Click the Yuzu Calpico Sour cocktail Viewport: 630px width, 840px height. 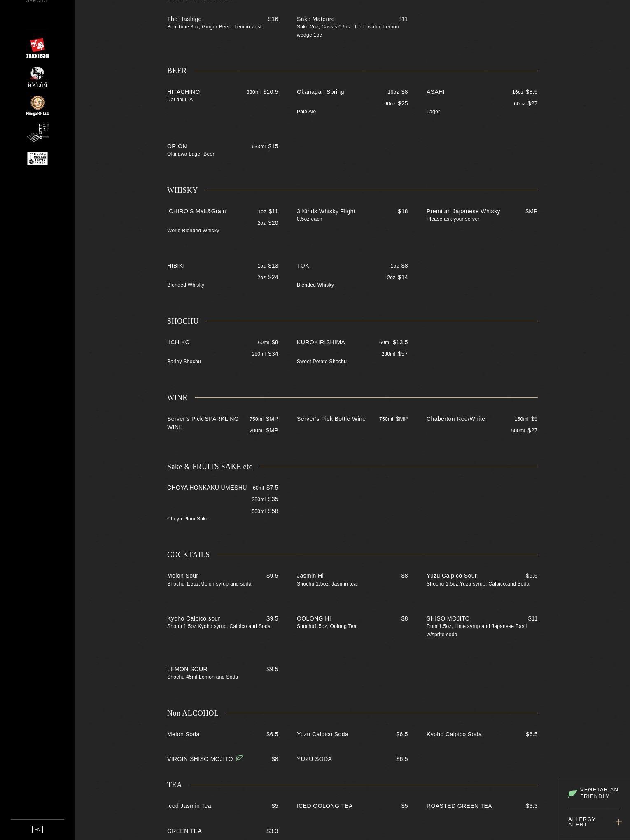[452, 576]
